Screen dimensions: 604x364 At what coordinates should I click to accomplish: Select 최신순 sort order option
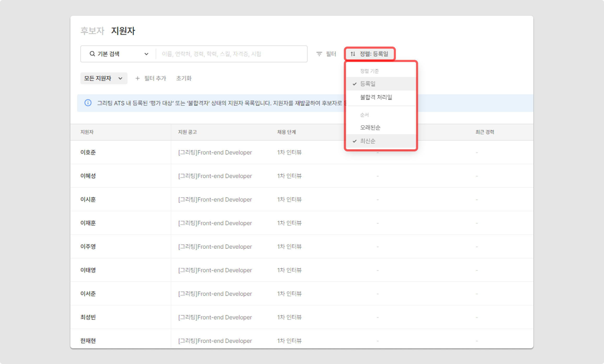tap(368, 141)
